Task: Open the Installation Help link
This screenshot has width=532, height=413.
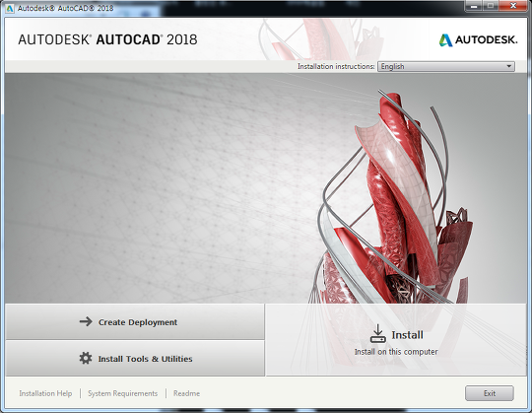Action: pyautogui.click(x=45, y=393)
